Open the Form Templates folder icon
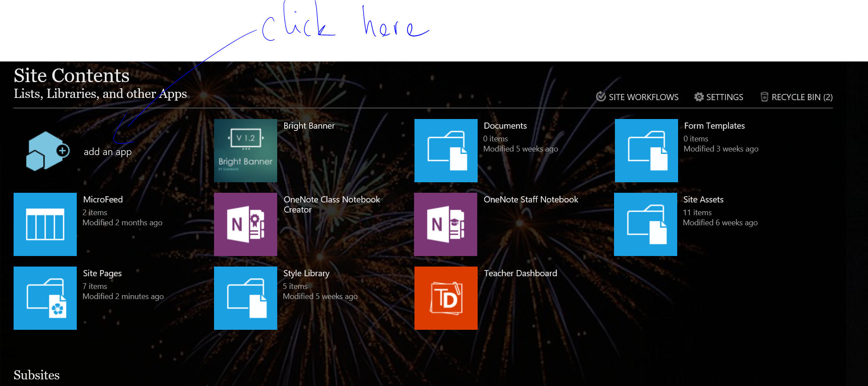Screen dimensions: 868x386 [x=646, y=151]
